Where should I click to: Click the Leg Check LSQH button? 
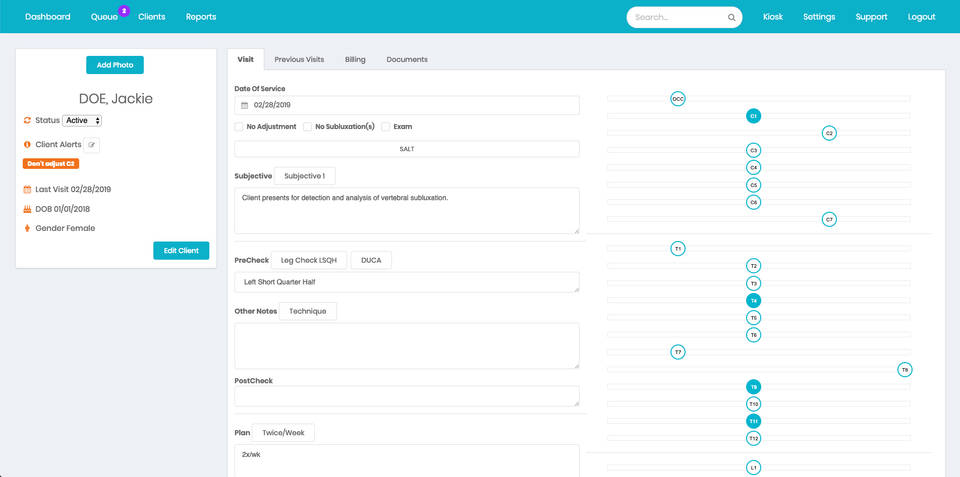(x=309, y=260)
